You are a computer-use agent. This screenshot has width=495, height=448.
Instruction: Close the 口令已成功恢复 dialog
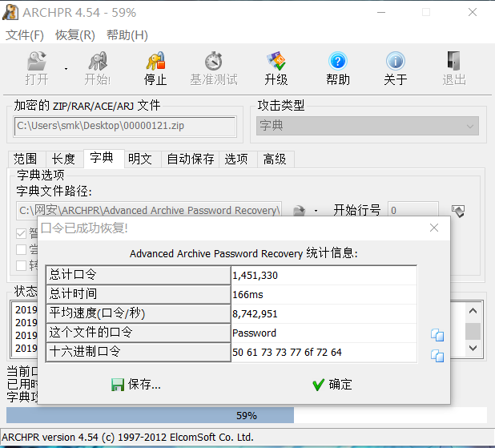pyautogui.click(x=434, y=228)
